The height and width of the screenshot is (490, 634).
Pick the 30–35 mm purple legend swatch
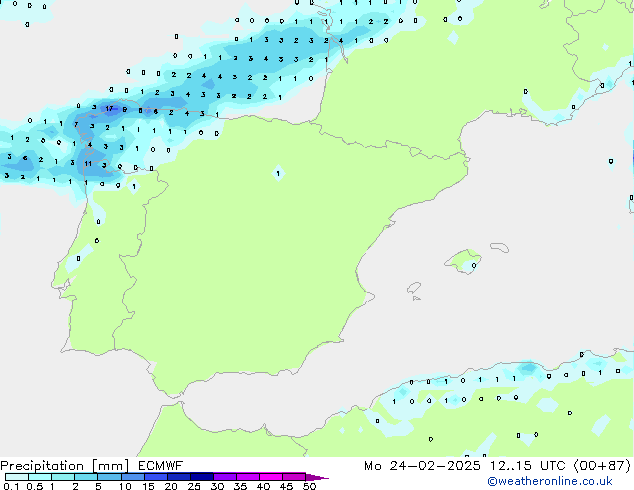(224, 477)
